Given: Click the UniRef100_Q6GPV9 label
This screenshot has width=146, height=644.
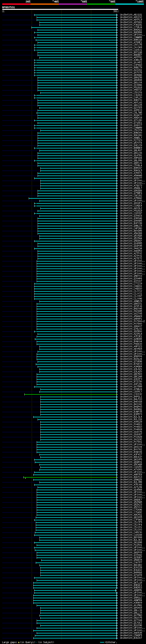Looking at the screenshot, I should pyautogui.click(x=131, y=553).
